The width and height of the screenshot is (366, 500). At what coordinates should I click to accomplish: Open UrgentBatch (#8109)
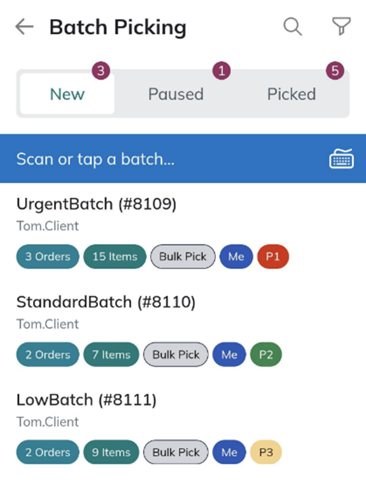(183, 232)
